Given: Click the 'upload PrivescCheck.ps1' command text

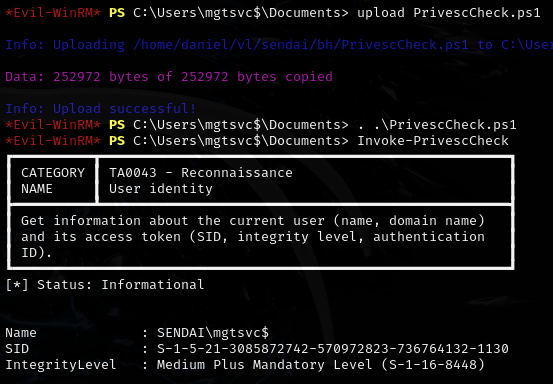Looking at the screenshot, I should click(x=449, y=13).
